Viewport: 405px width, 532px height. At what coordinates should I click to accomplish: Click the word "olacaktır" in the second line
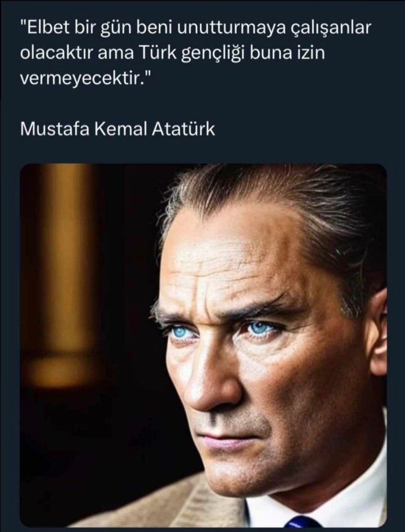point(57,53)
